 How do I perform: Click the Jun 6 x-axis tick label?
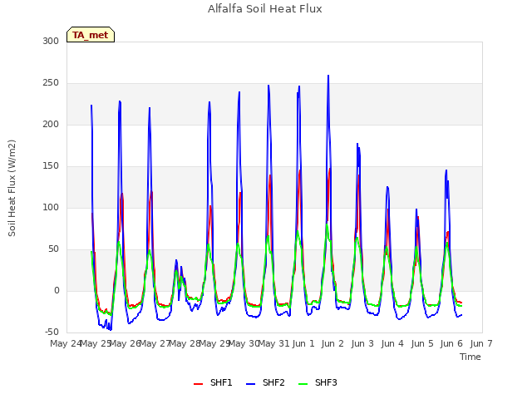(451, 343)
